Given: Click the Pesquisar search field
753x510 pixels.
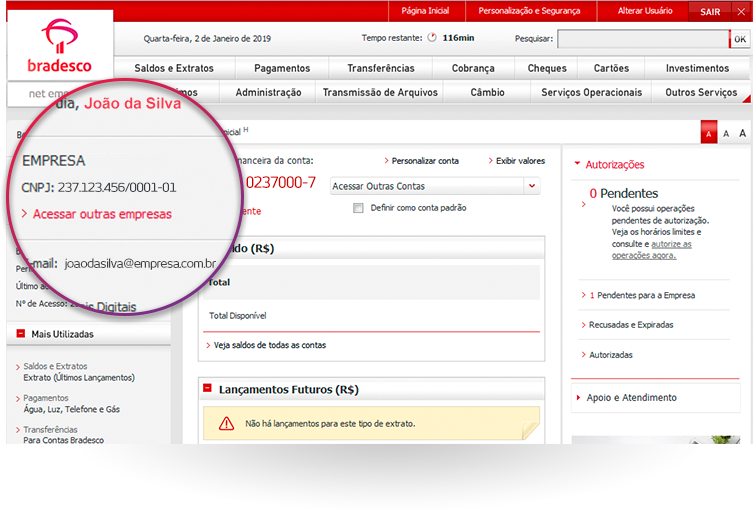Looking at the screenshot, I should 643,39.
